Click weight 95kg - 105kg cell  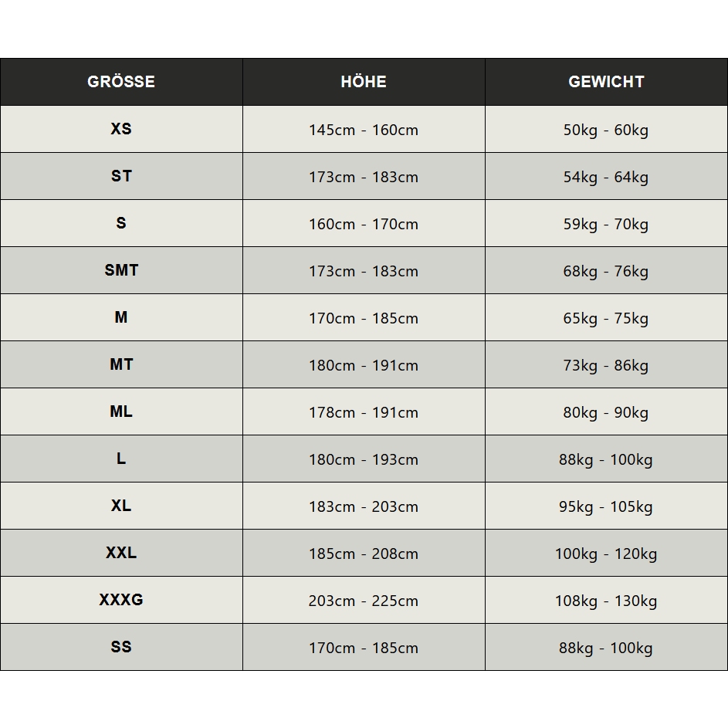tap(606, 506)
